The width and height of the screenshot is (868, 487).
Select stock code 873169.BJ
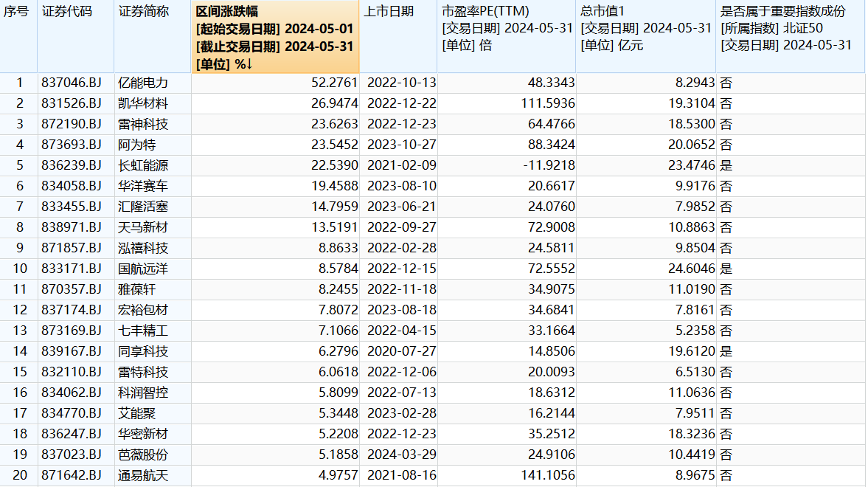pyautogui.click(x=72, y=331)
